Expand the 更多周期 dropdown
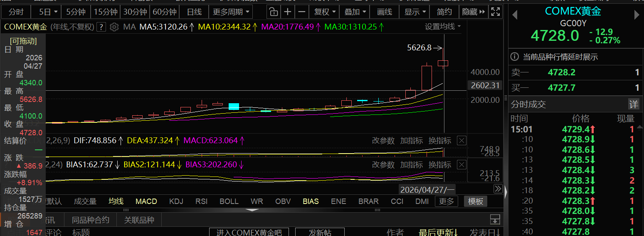This screenshot has height=236, width=644. pyautogui.click(x=231, y=12)
